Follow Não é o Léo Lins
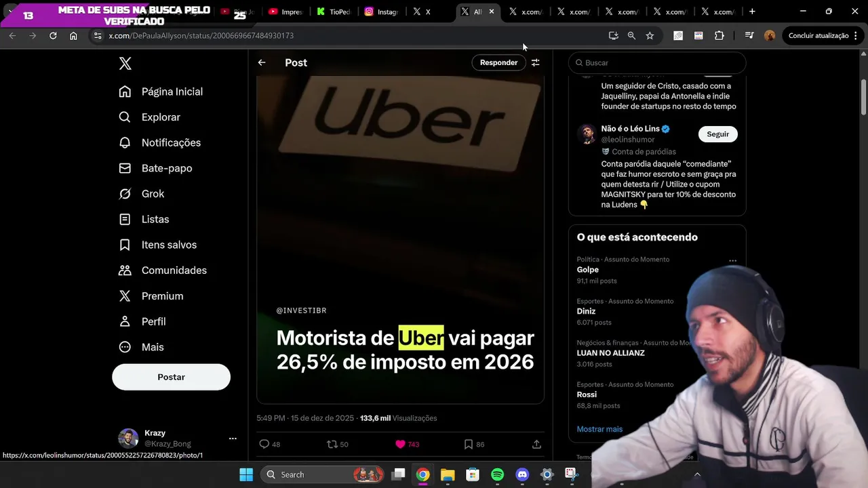The image size is (868, 488). point(717,134)
